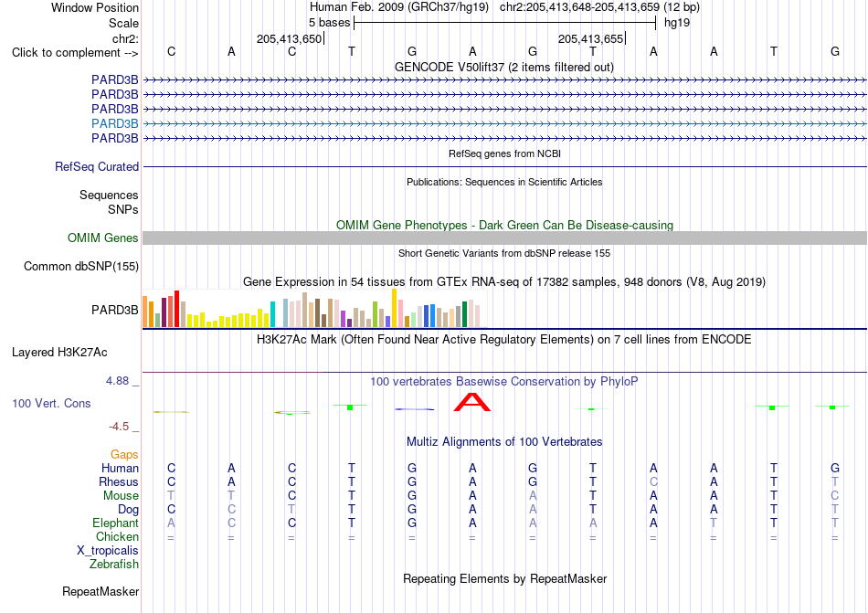Open the Common dbSNP(155) track label
This screenshot has width=868, height=613.
80,266
